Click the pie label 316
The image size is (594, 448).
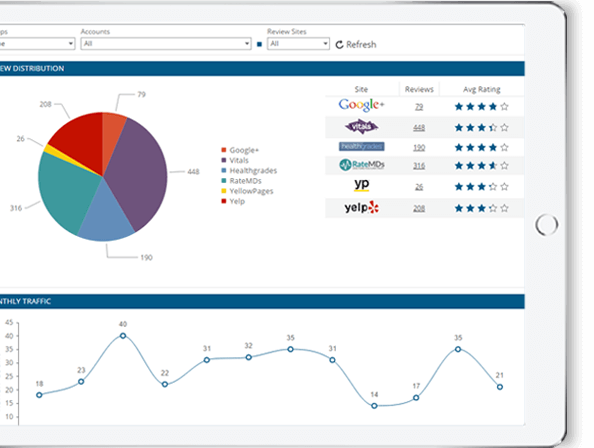pyautogui.click(x=16, y=208)
